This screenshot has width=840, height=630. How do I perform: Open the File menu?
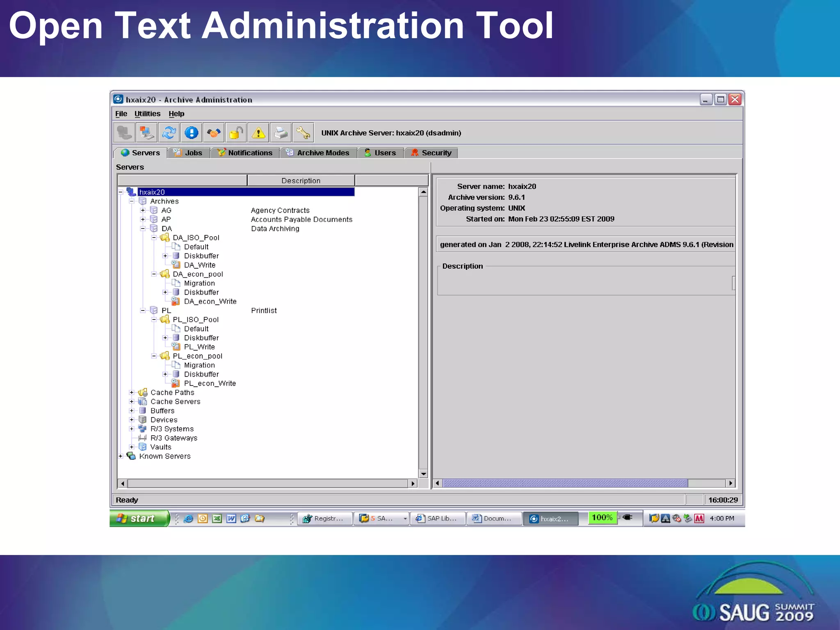[121, 114]
